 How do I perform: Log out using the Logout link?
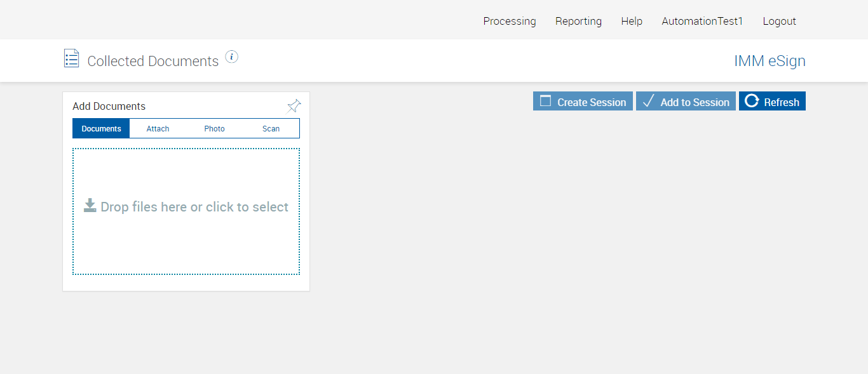click(779, 21)
